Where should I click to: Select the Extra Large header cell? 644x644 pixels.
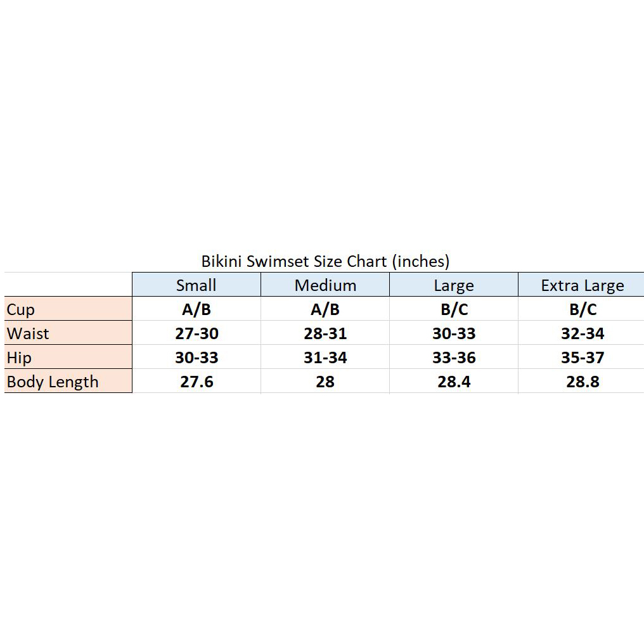582,285
